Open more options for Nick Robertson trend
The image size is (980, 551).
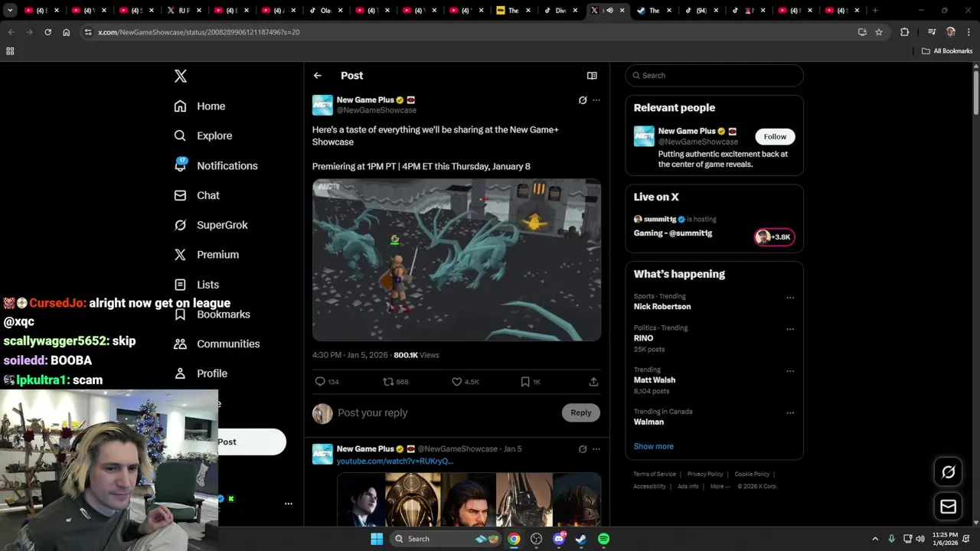point(790,298)
